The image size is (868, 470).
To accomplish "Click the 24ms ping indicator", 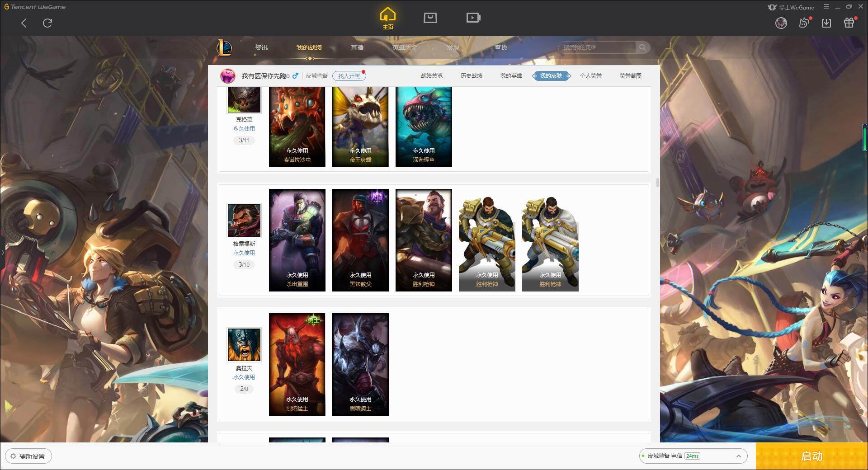I will 692,456.
